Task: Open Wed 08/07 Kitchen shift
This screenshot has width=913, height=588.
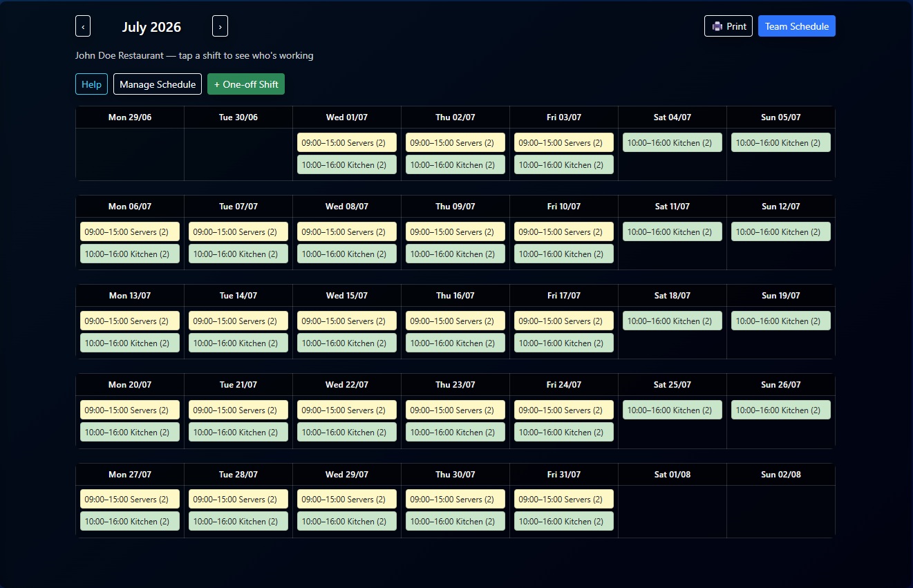Action: point(347,254)
